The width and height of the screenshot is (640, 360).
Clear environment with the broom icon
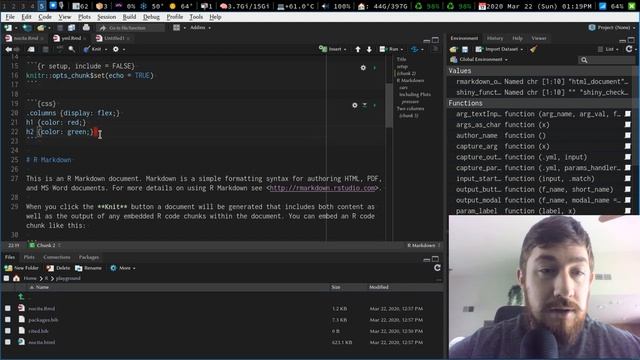point(533,49)
